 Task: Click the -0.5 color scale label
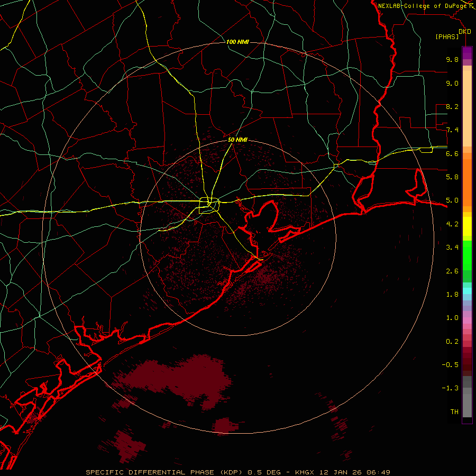450,365
